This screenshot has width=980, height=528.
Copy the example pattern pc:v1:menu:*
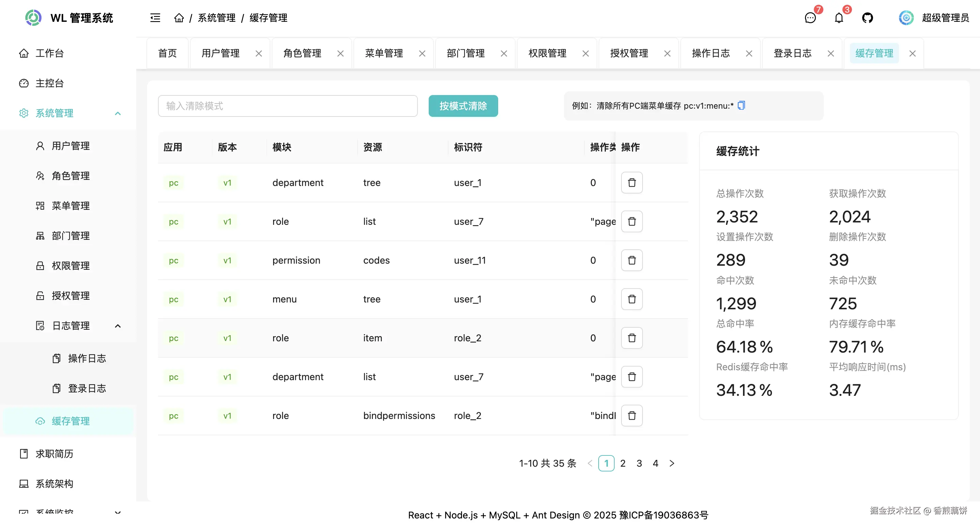[x=741, y=106]
